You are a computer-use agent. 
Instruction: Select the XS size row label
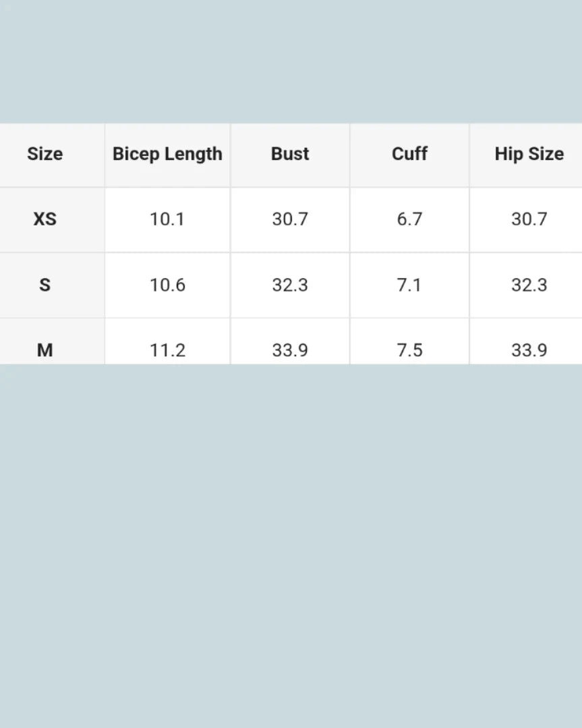point(45,219)
